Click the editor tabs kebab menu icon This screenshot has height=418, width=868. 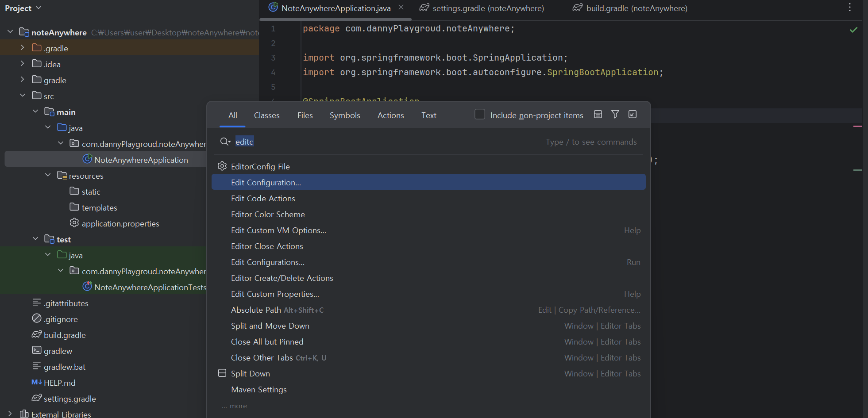(x=849, y=8)
